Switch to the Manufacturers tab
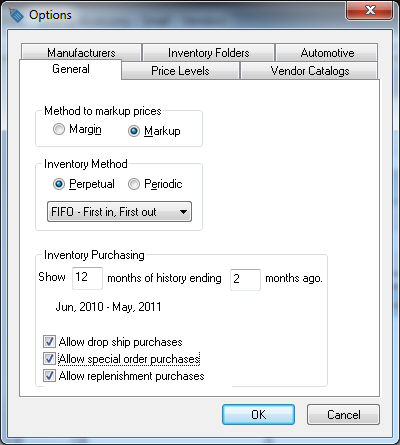 [81, 53]
